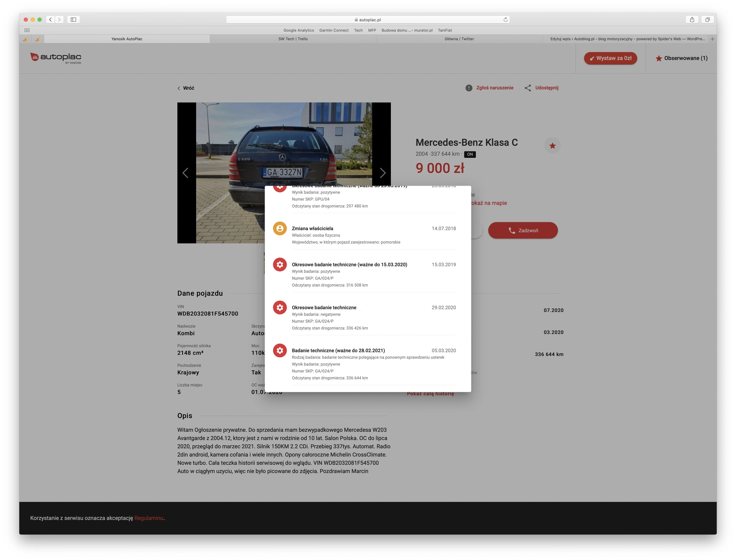Click the Mercedes-Benz Klasa C heading
The height and width of the screenshot is (560, 736).
(467, 142)
